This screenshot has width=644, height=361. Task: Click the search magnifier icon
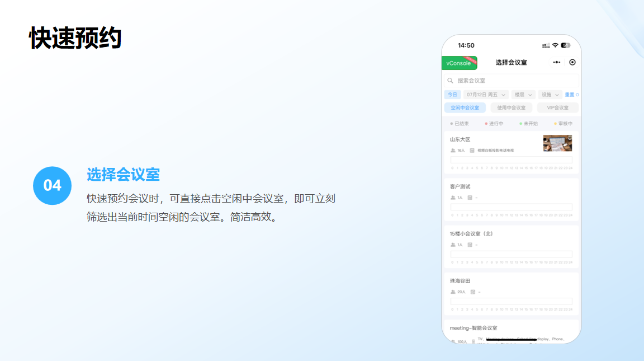(x=450, y=81)
